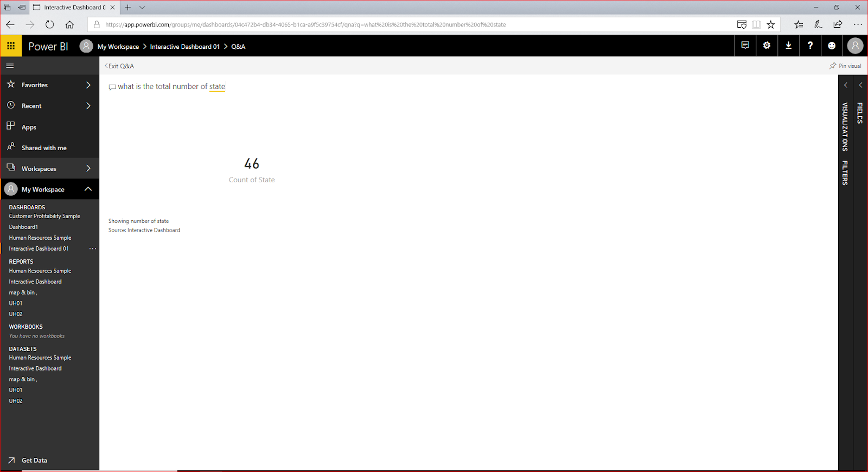Open the help question mark icon
Image resolution: width=868 pixels, height=472 pixels.
(810, 46)
